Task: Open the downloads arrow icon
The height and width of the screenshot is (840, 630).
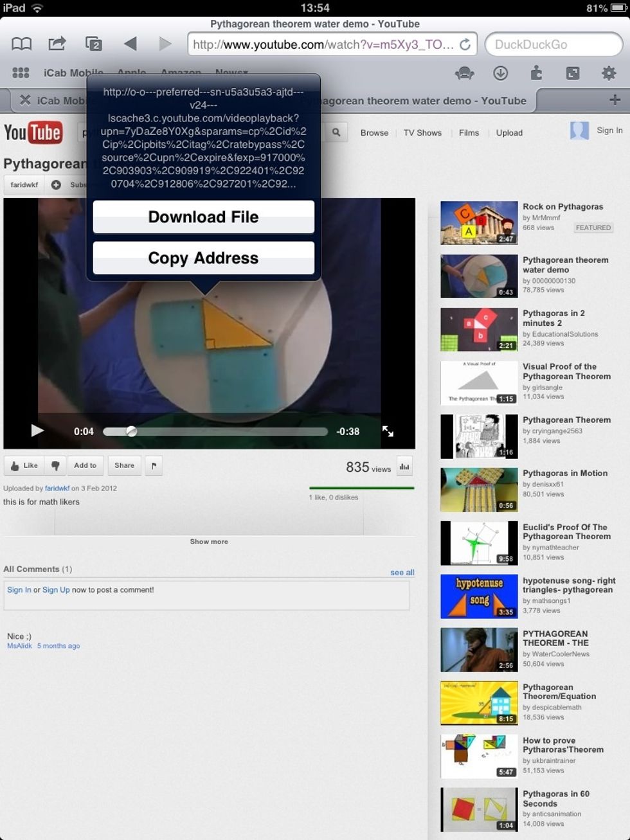Action: pyautogui.click(x=500, y=73)
